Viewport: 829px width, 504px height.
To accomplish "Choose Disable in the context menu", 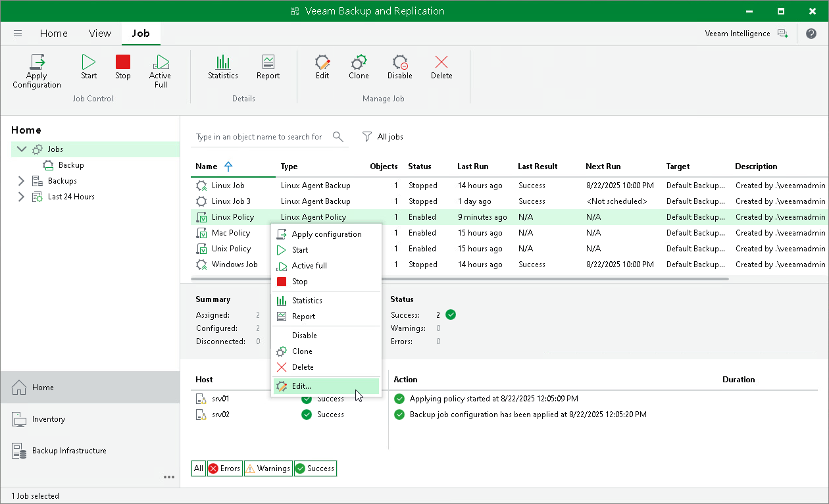I will point(326,336).
